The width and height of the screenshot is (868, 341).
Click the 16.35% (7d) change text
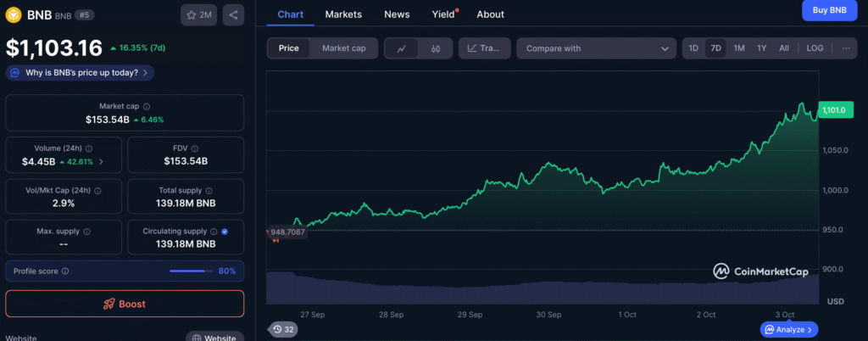click(x=142, y=48)
